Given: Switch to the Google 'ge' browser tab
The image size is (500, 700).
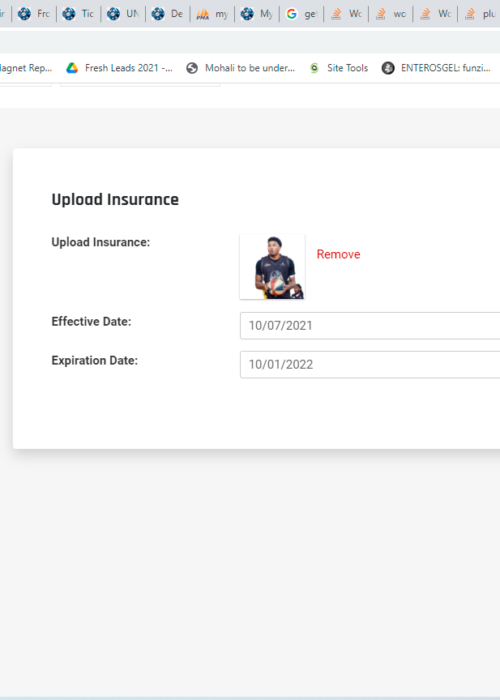Looking at the screenshot, I should [x=302, y=14].
